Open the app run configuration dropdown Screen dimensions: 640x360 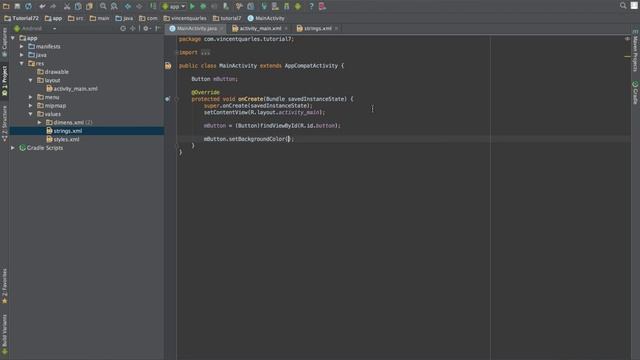click(174, 6)
